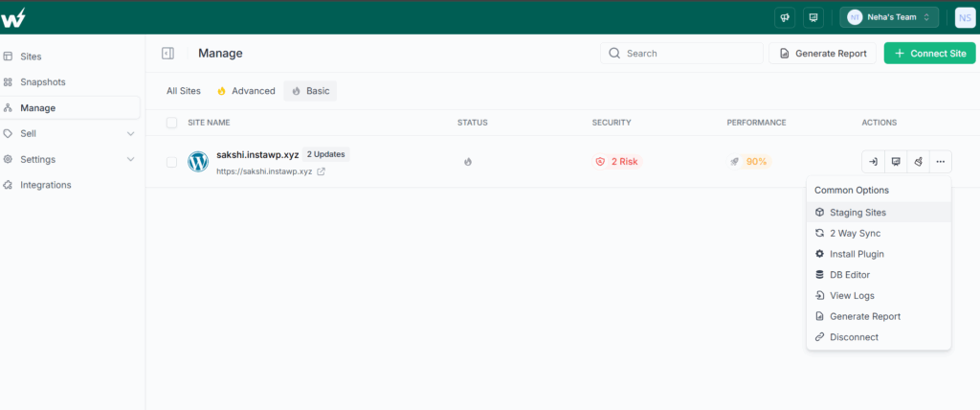Check the sakshi.instawp.xyz row checkbox

coord(171,162)
